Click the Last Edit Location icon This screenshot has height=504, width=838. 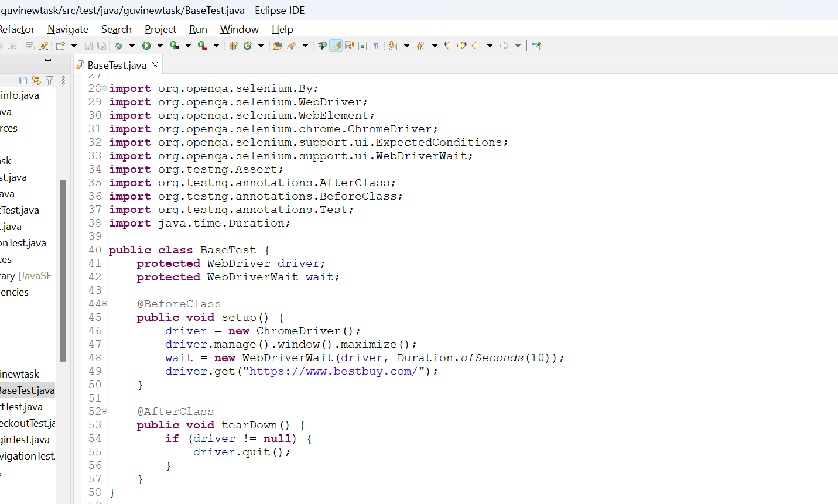(x=449, y=46)
